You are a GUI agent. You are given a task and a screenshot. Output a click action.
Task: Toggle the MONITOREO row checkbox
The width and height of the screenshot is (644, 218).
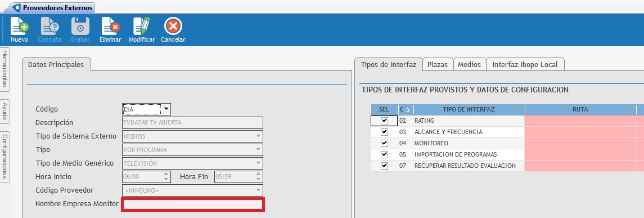coord(384,143)
